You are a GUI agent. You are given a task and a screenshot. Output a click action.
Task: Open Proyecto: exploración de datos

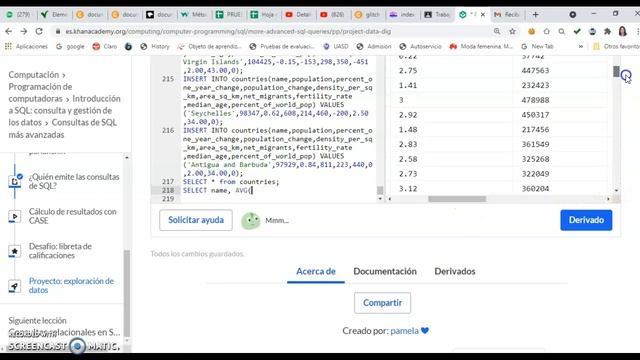click(71, 285)
